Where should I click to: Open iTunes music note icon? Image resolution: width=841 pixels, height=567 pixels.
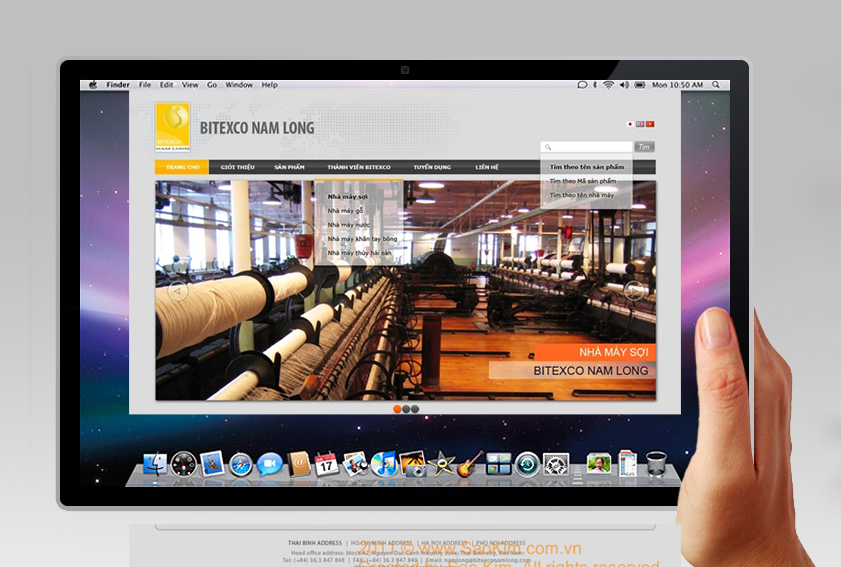coord(384,464)
